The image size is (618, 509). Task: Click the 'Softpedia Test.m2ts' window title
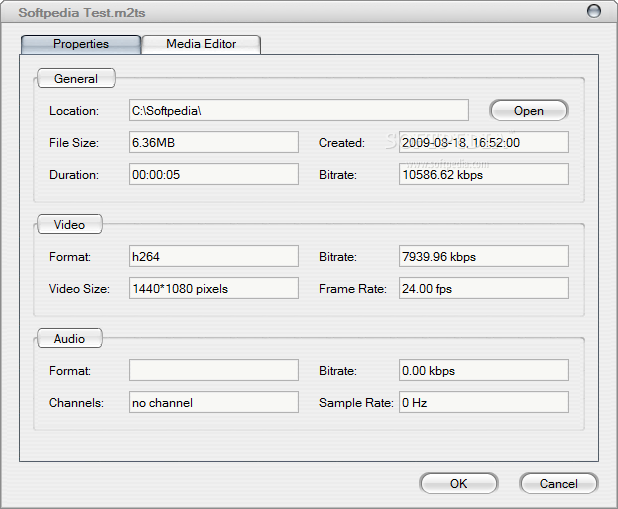pos(82,13)
